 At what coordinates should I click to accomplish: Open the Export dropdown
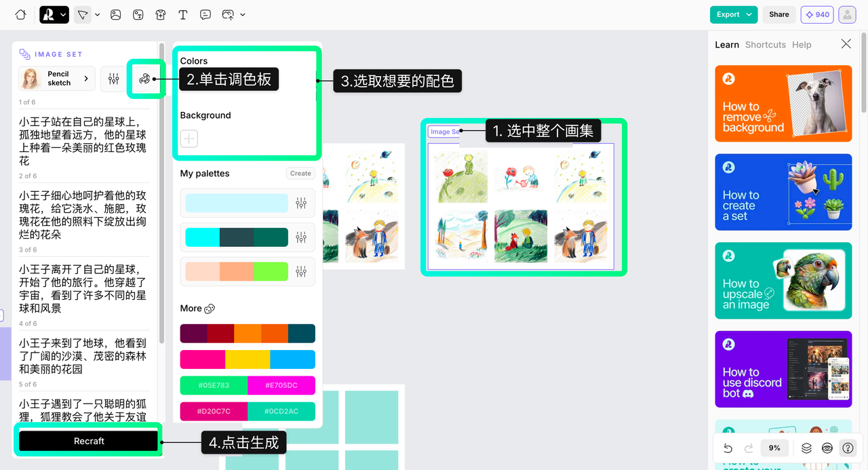coord(734,14)
